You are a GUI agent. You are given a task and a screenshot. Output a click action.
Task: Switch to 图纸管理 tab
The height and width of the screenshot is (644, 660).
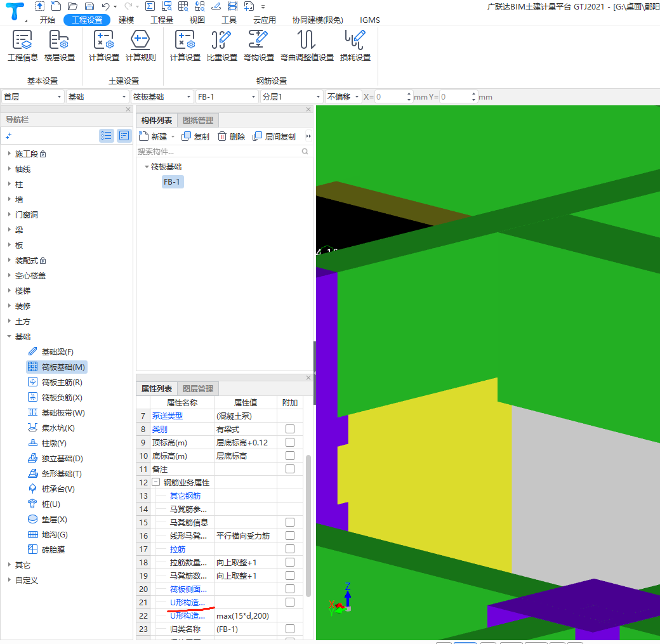tap(198, 121)
